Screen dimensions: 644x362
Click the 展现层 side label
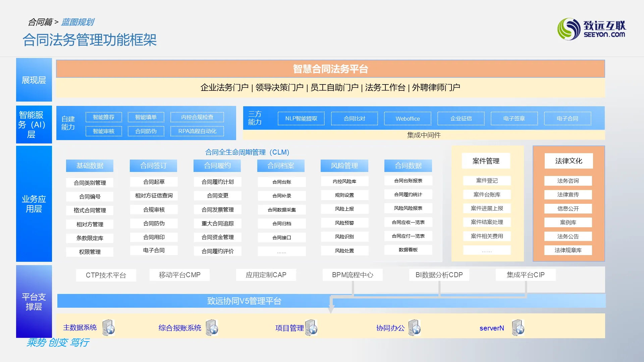pyautogui.click(x=34, y=80)
